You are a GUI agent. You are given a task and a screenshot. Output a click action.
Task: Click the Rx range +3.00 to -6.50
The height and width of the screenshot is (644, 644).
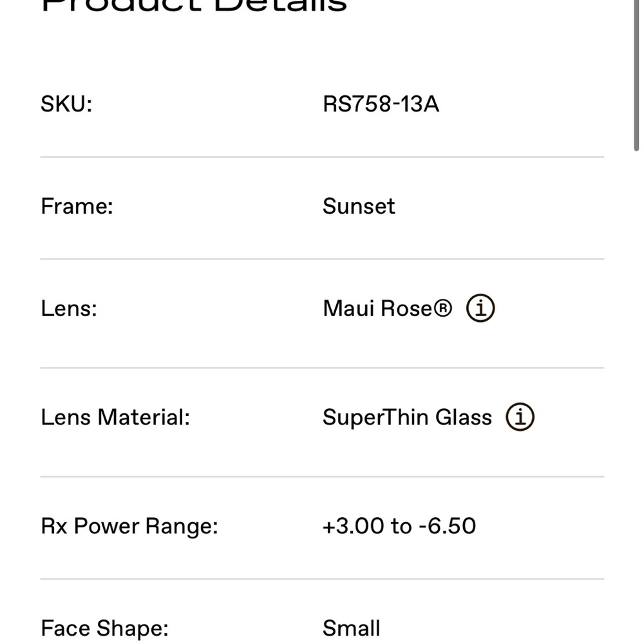click(399, 526)
